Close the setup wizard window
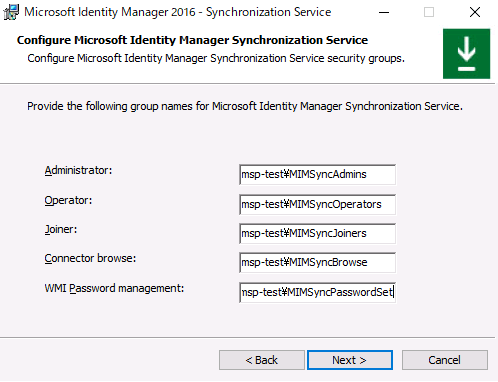The height and width of the screenshot is (382, 498). (x=475, y=13)
